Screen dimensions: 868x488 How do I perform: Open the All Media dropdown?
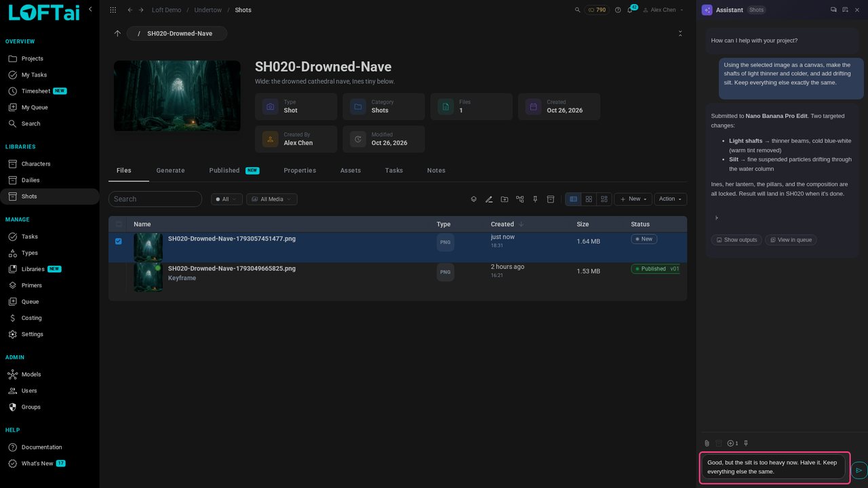[x=272, y=199]
